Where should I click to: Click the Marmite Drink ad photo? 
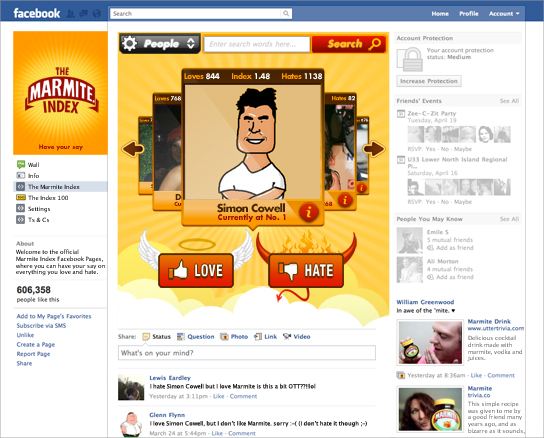click(x=430, y=343)
